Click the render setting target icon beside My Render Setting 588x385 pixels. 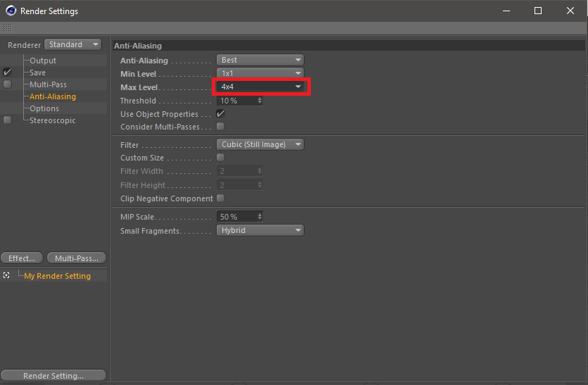click(6, 275)
